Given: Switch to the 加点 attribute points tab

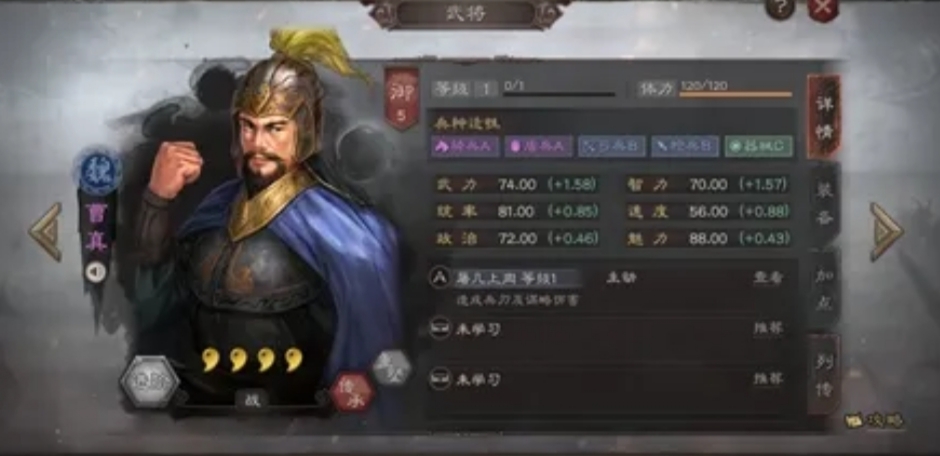Looking at the screenshot, I should point(824,289).
